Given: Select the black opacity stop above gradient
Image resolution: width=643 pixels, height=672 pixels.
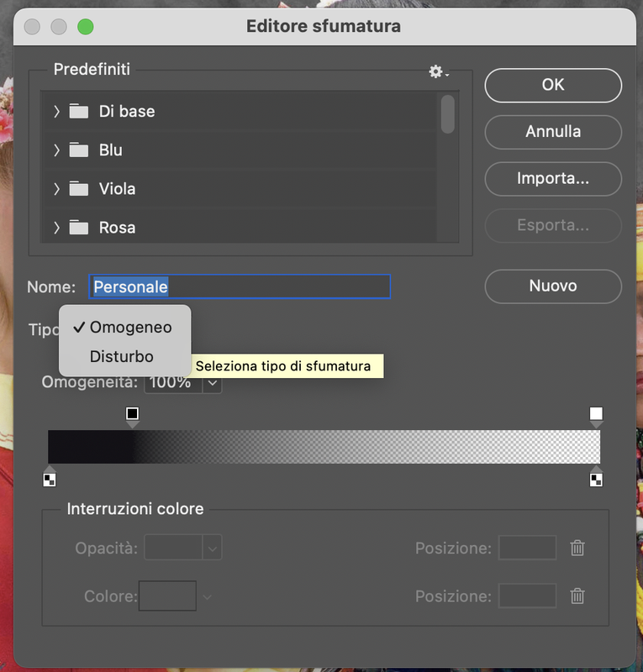Looking at the screenshot, I should (132, 415).
